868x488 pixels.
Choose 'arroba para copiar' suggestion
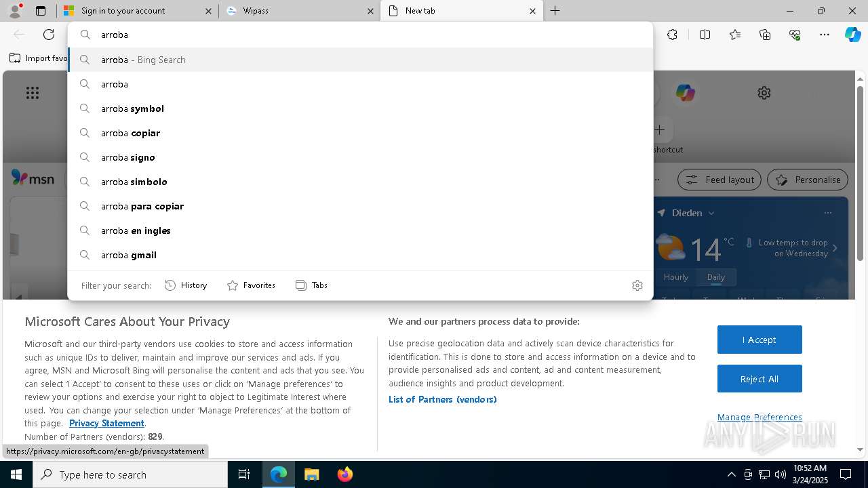point(360,206)
